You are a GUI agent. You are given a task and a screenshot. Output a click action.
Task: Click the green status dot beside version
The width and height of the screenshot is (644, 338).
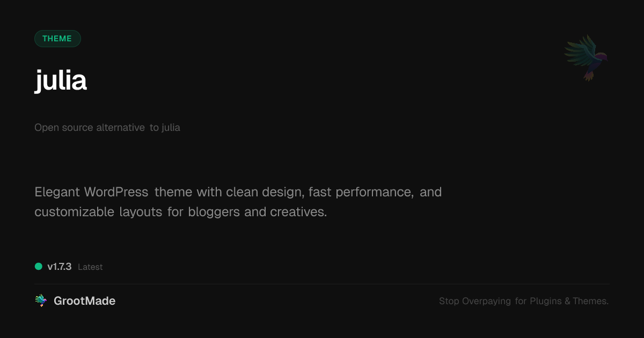point(39,266)
